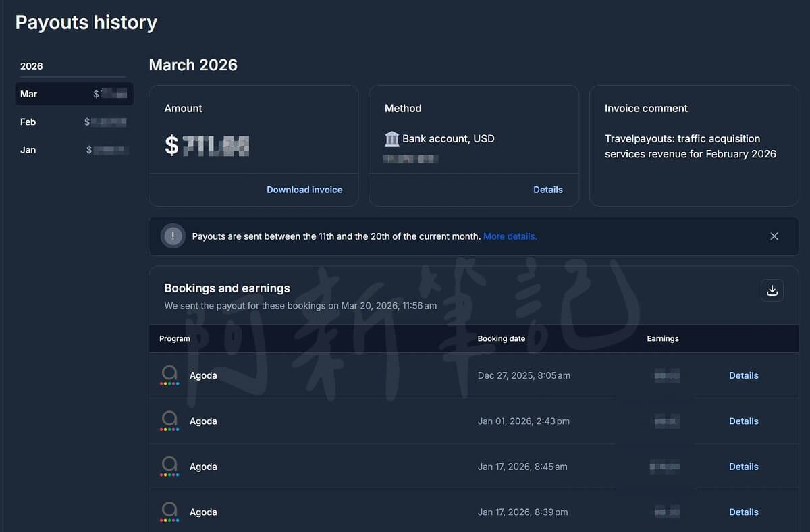Open Details for Jan 01, 2026 booking

(x=744, y=421)
